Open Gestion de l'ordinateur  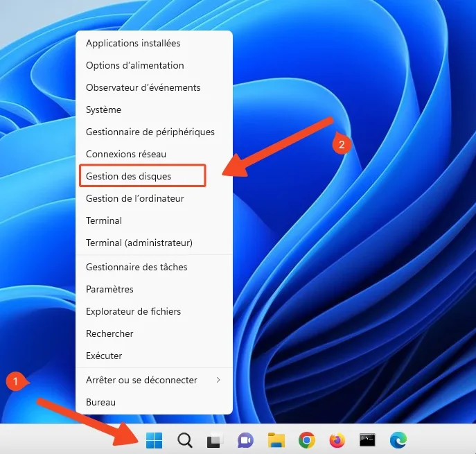(x=155, y=198)
